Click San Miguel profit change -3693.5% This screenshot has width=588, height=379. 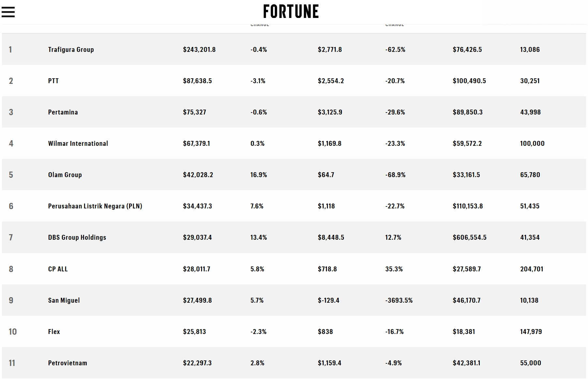click(399, 300)
